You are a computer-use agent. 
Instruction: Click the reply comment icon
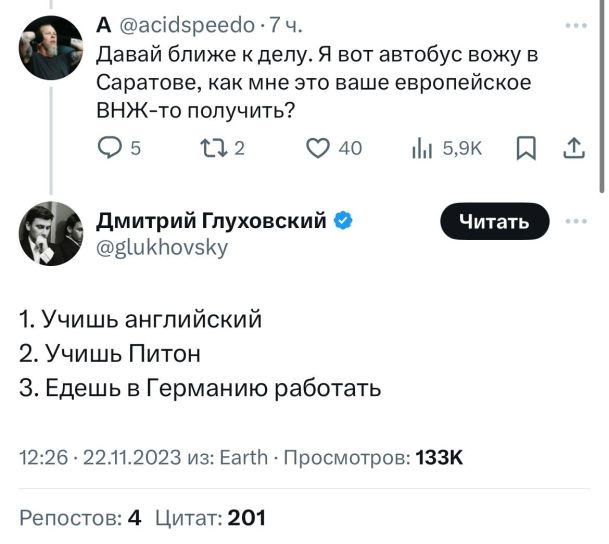coord(110,149)
